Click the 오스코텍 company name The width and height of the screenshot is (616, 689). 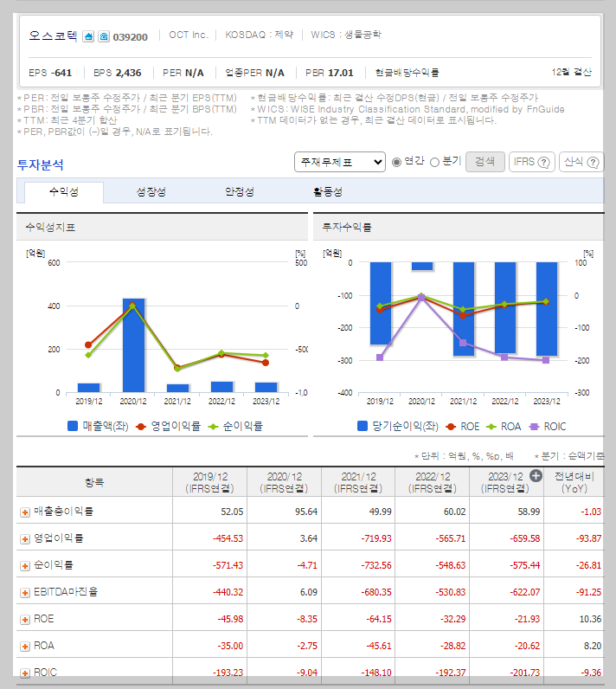(53, 36)
